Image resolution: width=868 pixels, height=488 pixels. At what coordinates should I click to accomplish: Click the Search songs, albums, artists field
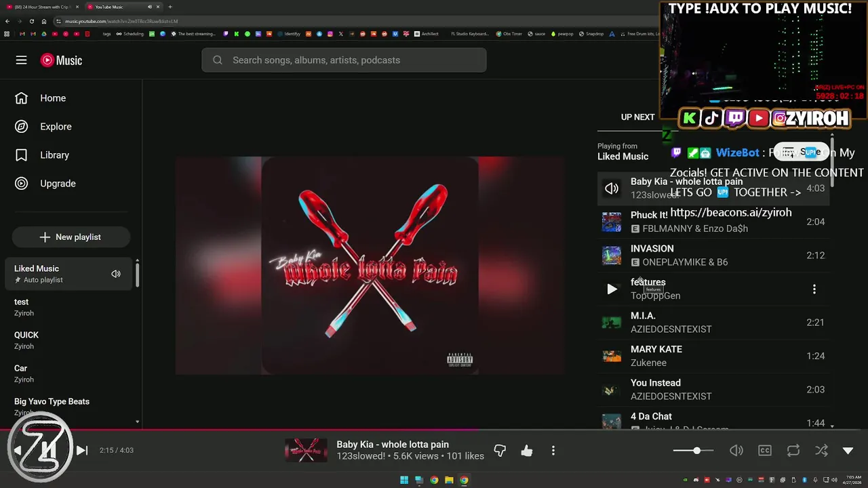pos(344,60)
